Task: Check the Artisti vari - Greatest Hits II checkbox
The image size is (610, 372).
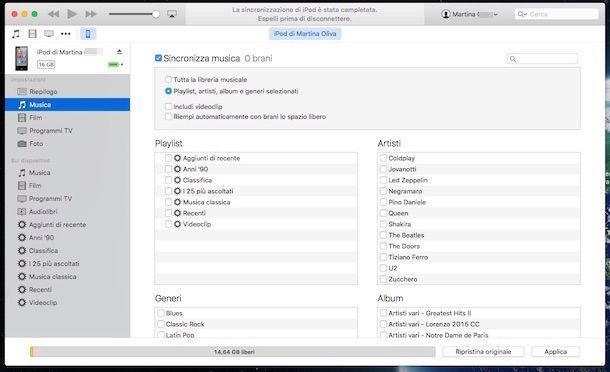Action: click(383, 313)
